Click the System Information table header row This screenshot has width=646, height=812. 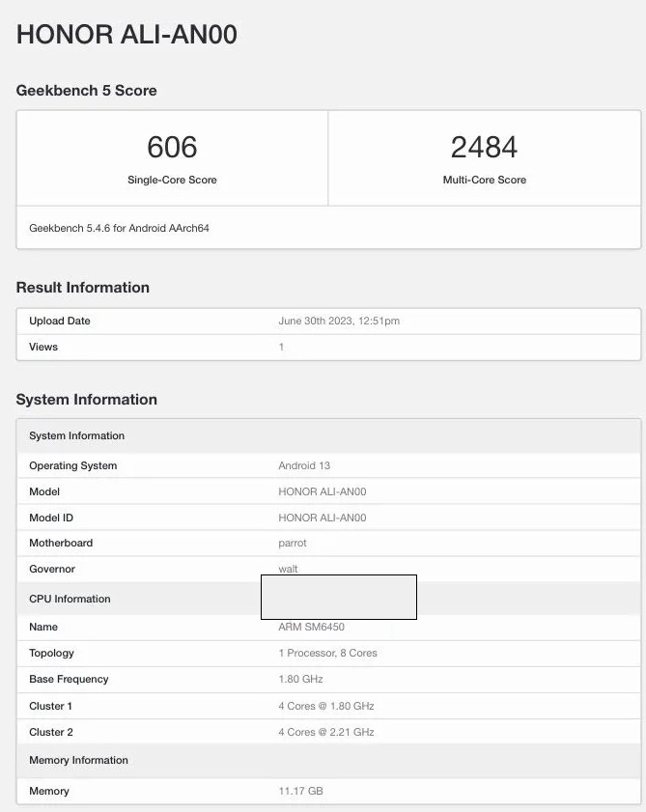click(x=329, y=436)
